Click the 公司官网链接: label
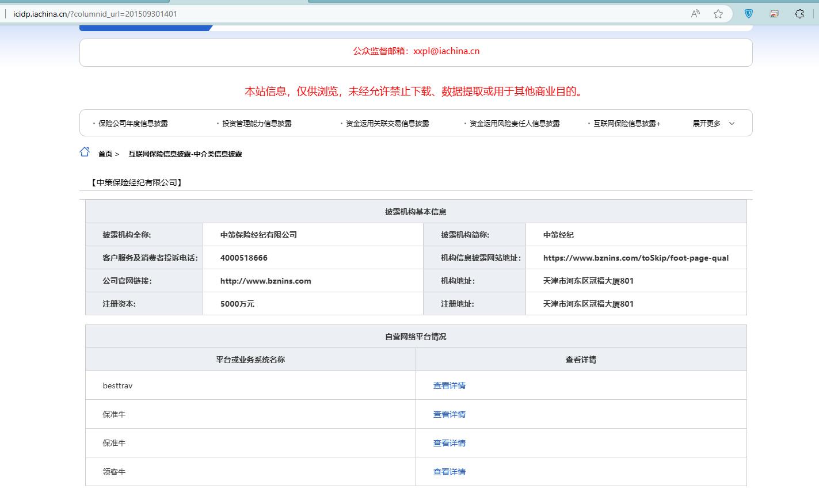Viewport: 819px width, 504px height. click(x=127, y=281)
